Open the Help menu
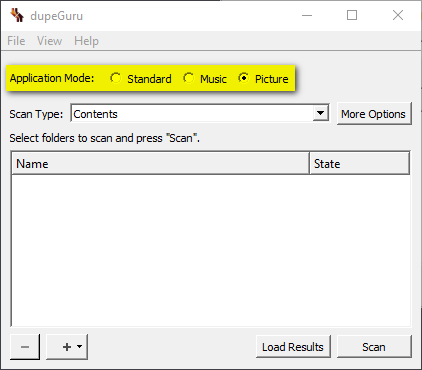This screenshot has width=422, height=370. point(86,41)
